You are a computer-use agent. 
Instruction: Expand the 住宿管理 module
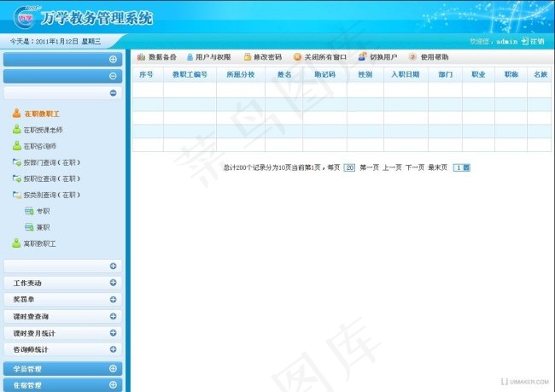pos(113,385)
